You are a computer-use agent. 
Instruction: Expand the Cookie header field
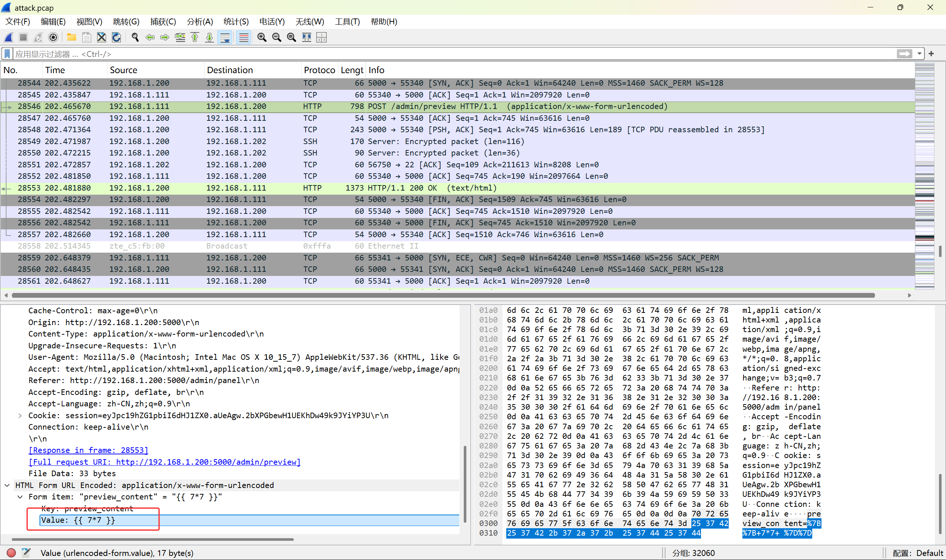coord(20,416)
